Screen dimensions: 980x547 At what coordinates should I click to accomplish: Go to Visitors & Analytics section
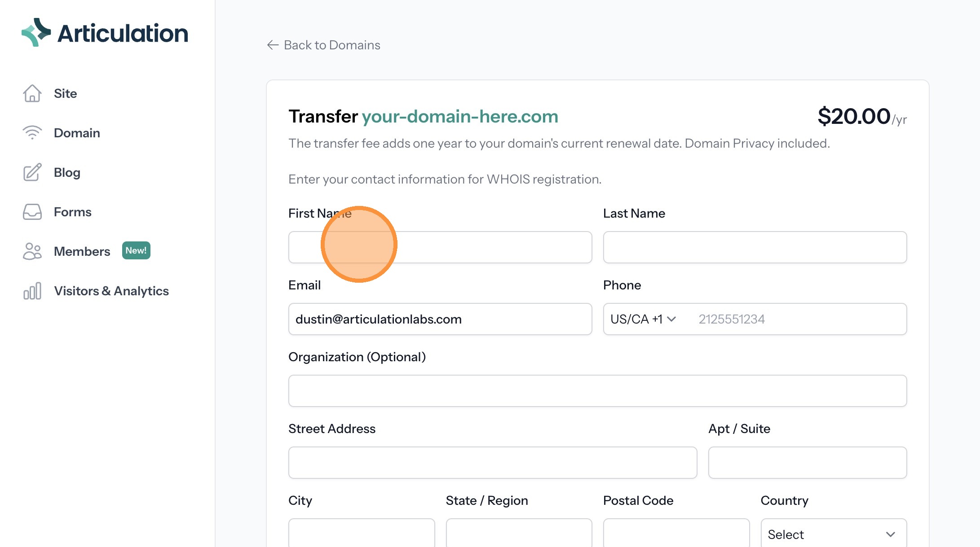pos(111,291)
